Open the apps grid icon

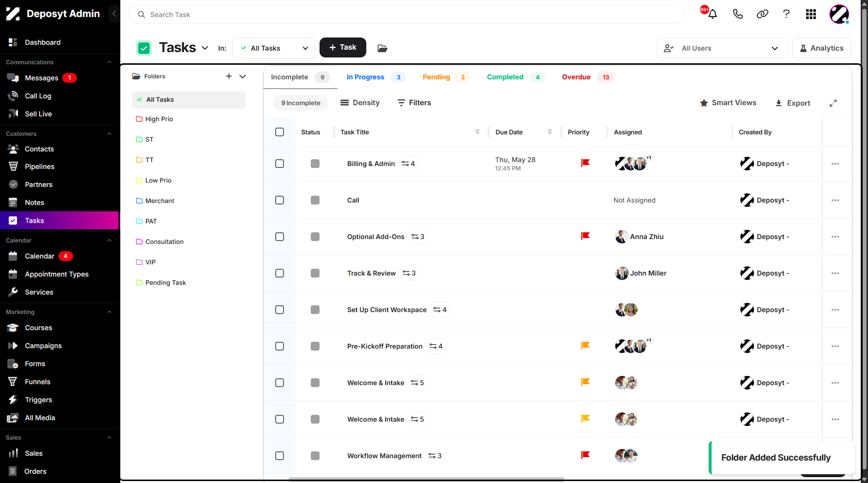(811, 14)
